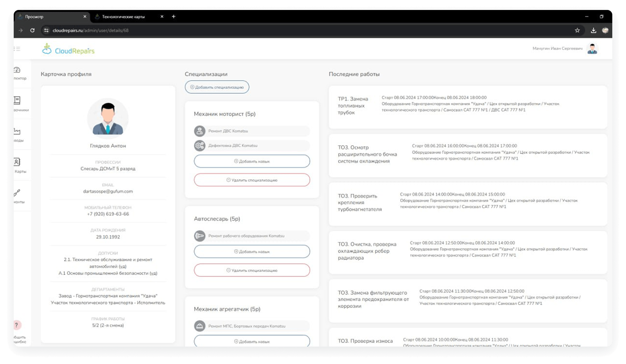Select Ремонт рабочего оборудования Komatsu skill
The image size is (626, 364).
coord(252,236)
